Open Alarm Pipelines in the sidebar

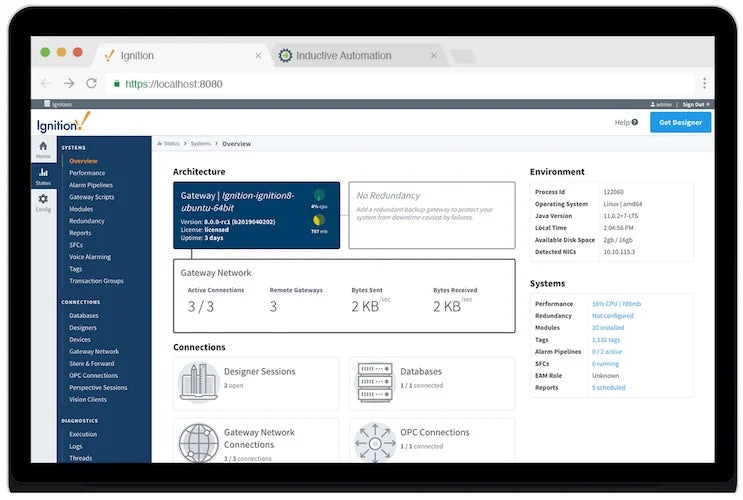point(91,185)
